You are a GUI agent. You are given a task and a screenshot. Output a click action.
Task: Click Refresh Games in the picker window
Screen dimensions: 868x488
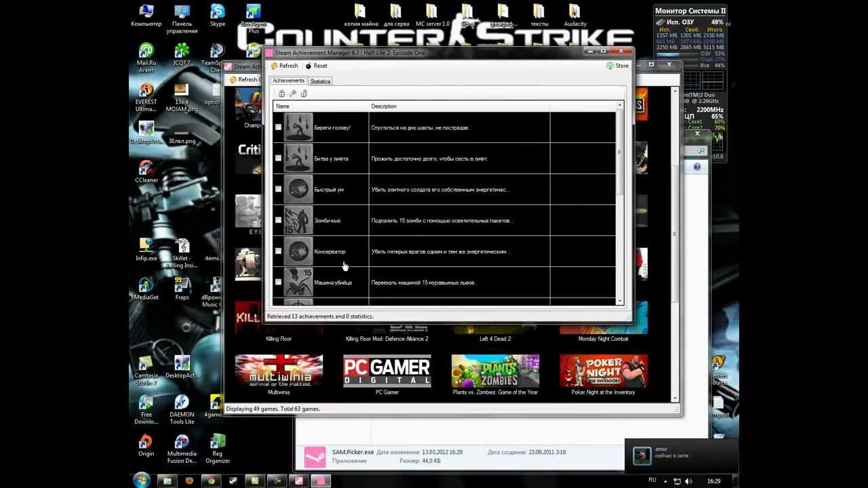click(244, 79)
